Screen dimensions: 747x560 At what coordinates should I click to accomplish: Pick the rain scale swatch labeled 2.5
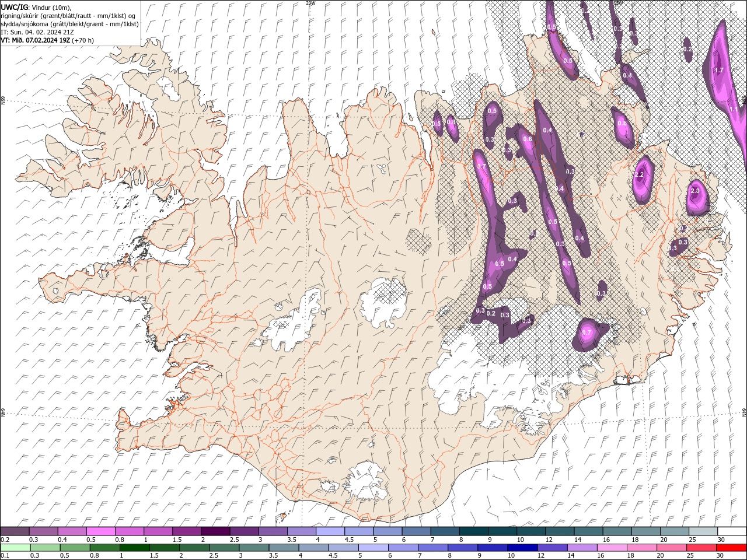(224, 548)
